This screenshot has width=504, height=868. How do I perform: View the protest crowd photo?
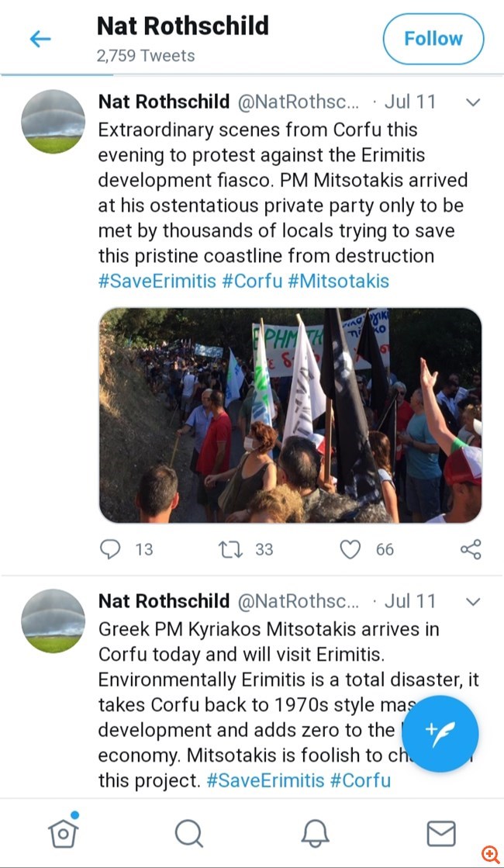click(x=290, y=415)
